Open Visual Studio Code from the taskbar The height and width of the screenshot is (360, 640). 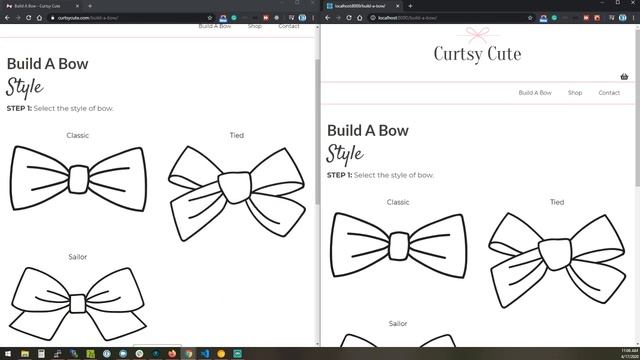point(204,353)
